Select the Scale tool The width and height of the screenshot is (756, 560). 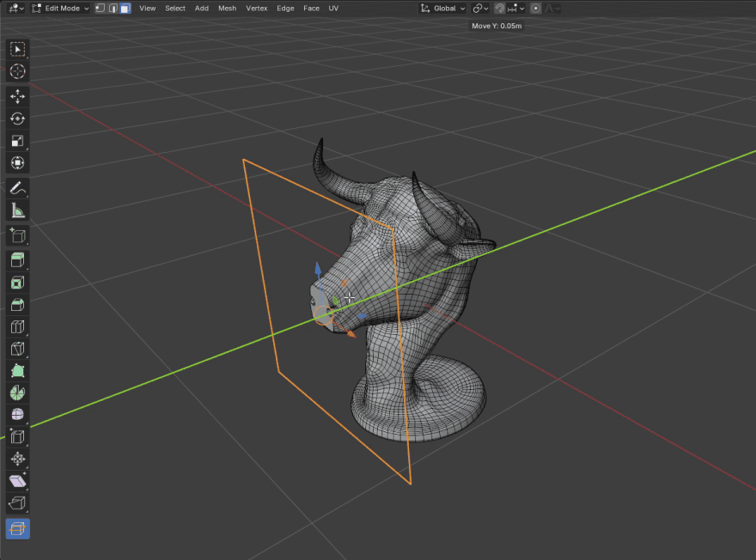click(x=17, y=141)
